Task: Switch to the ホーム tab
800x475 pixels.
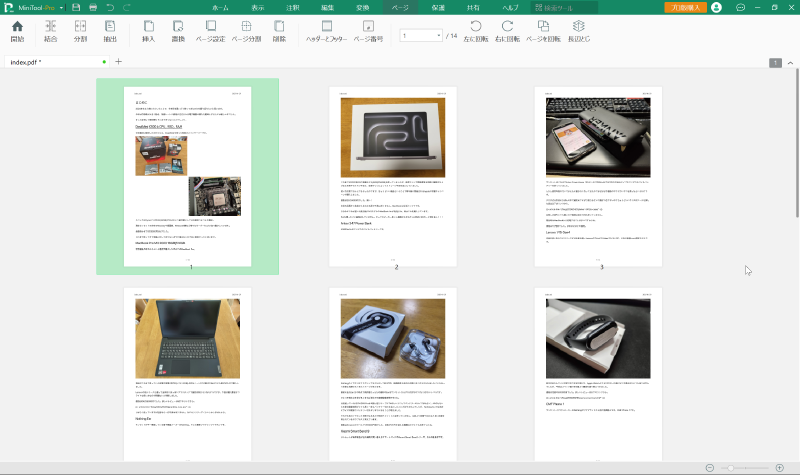Action: tap(220, 7)
